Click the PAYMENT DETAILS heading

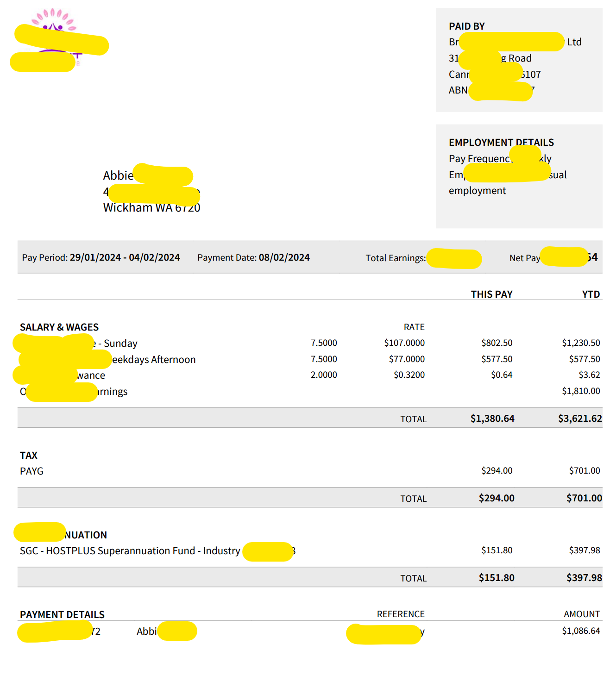(x=62, y=615)
